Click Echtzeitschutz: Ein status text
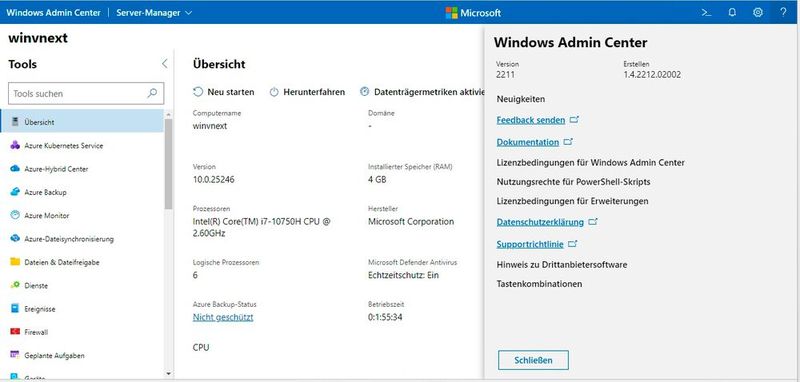 click(x=404, y=275)
